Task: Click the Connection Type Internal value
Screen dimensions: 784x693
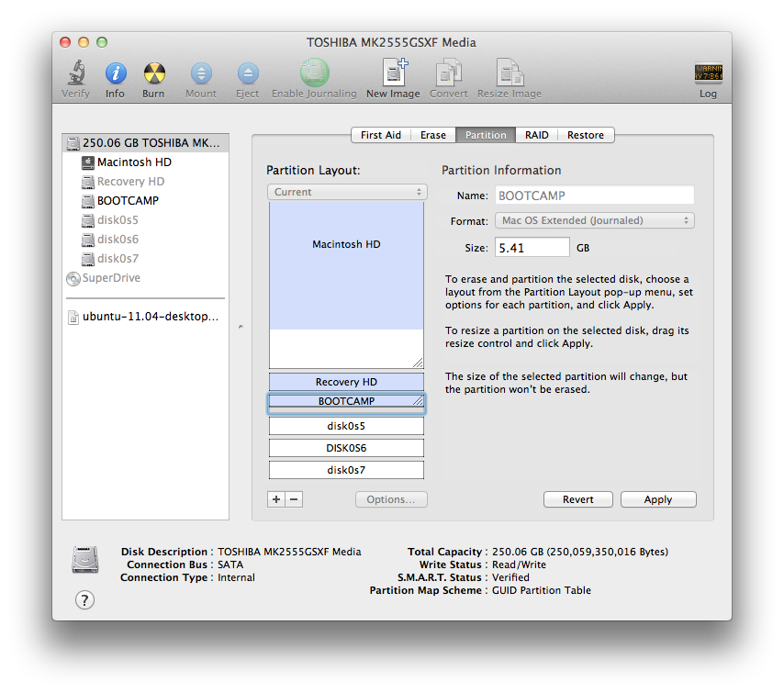Action: 236,577
